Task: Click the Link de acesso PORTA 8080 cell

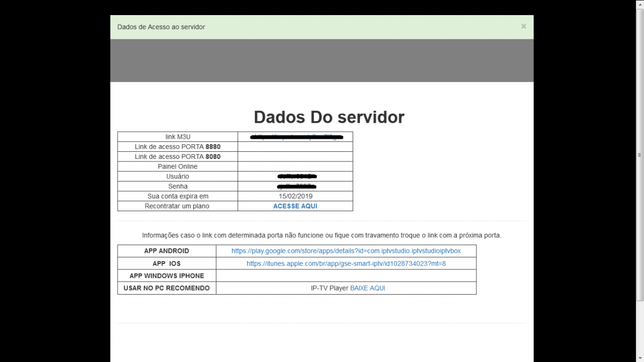Action: [x=295, y=156]
